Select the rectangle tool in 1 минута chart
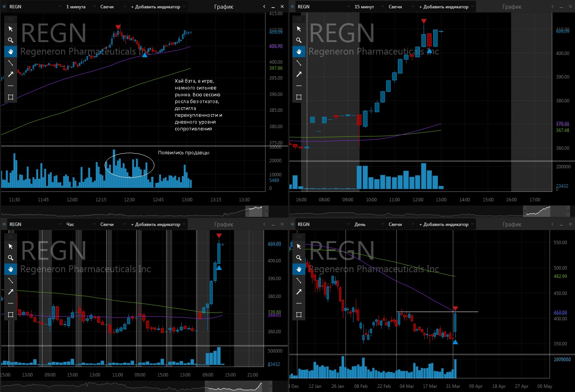Screen dimensions: 575x392 pyautogui.click(x=11, y=97)
